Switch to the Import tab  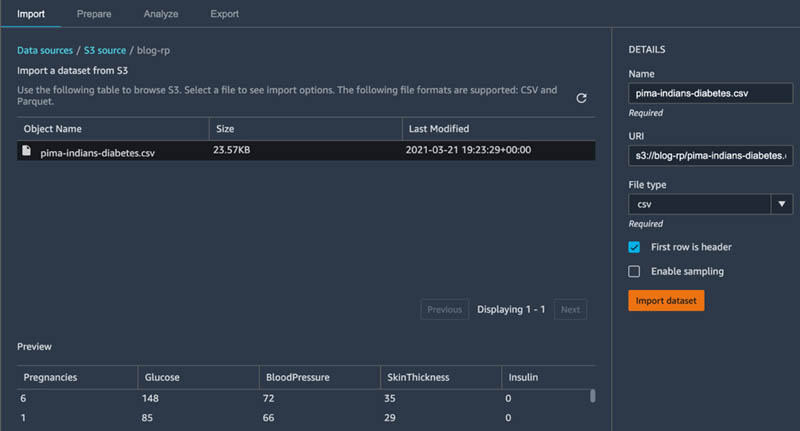coord(31,14)
